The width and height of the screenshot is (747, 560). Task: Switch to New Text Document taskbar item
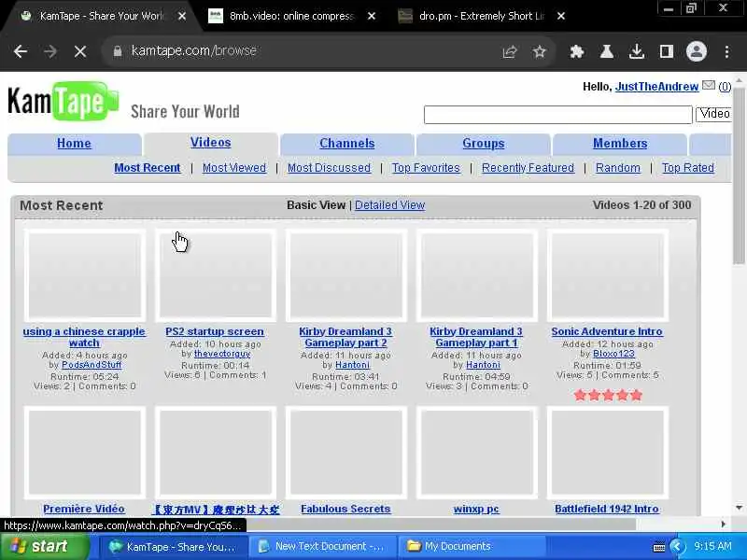pos(321,546)
